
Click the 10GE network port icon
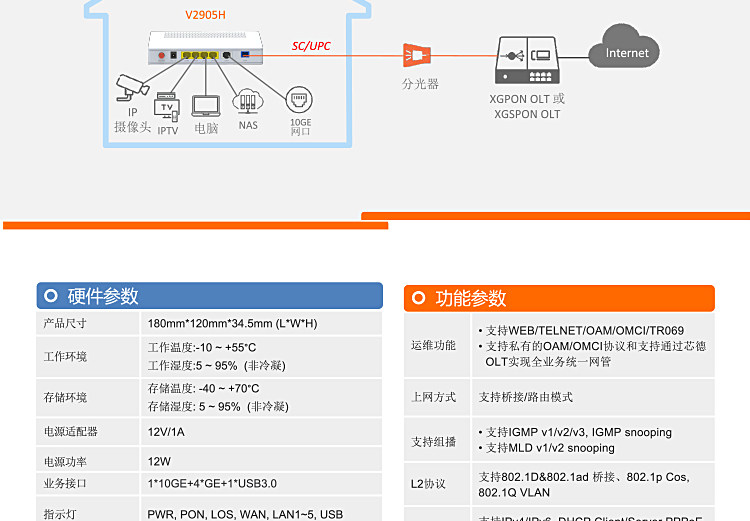299,100
